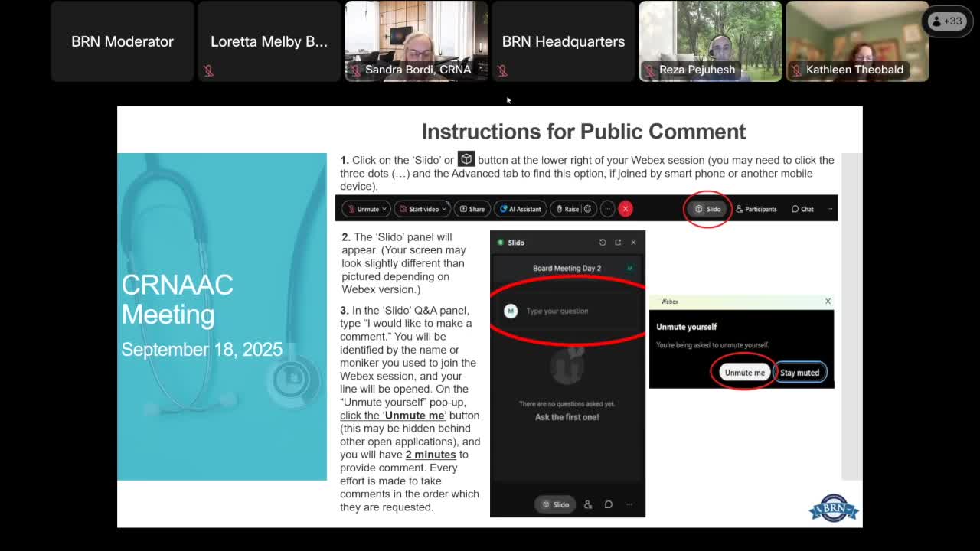Click the chat bubble icon at Slido panel bottom
Viewport: 980px width, 551px height.
(609, 504)
